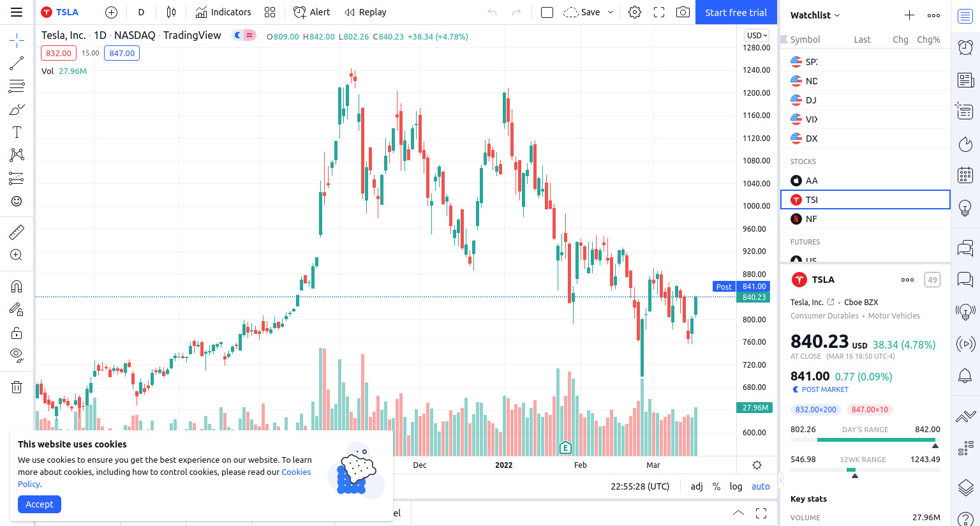Save the chart layout
Viewport: 980px width, 526px height.
click(581, 12)
